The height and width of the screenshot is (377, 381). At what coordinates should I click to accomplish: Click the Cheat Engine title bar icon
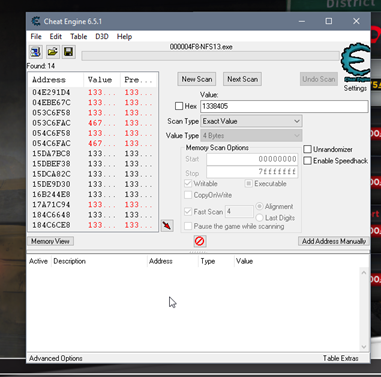(36, 21)
